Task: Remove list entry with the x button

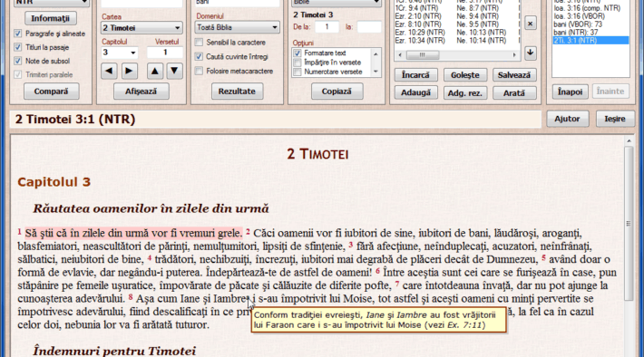Action: (531, 24)
